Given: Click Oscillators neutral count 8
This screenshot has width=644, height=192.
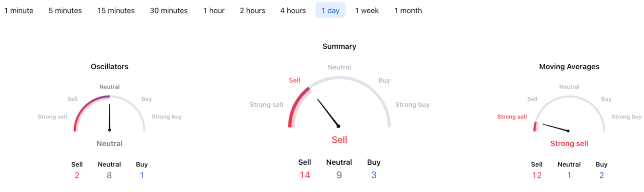Looking at the screenshot, I should tap(109, 175).
